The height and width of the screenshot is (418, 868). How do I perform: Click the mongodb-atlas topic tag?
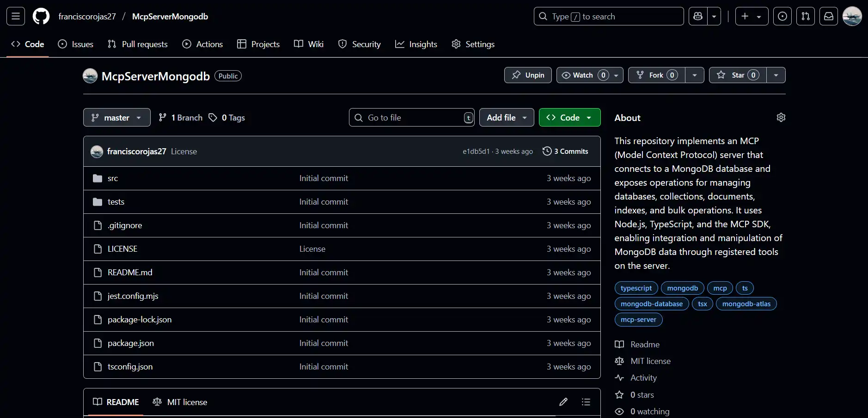click(x=746, y=304)
